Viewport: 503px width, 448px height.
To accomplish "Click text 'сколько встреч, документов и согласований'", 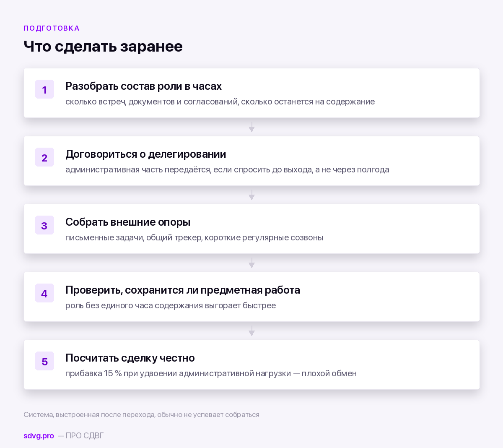I will tap(152, 102).
